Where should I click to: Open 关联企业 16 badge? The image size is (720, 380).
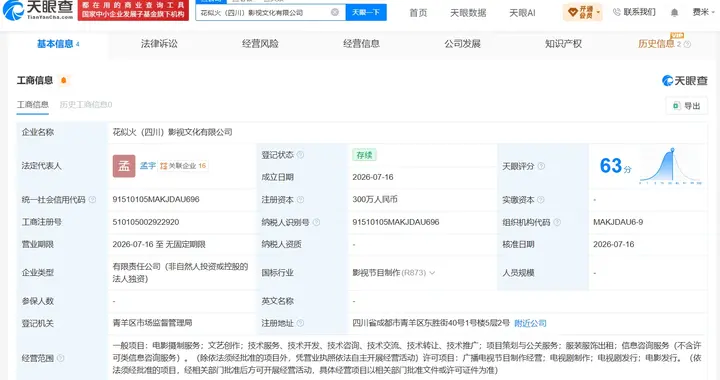[183, 166]
